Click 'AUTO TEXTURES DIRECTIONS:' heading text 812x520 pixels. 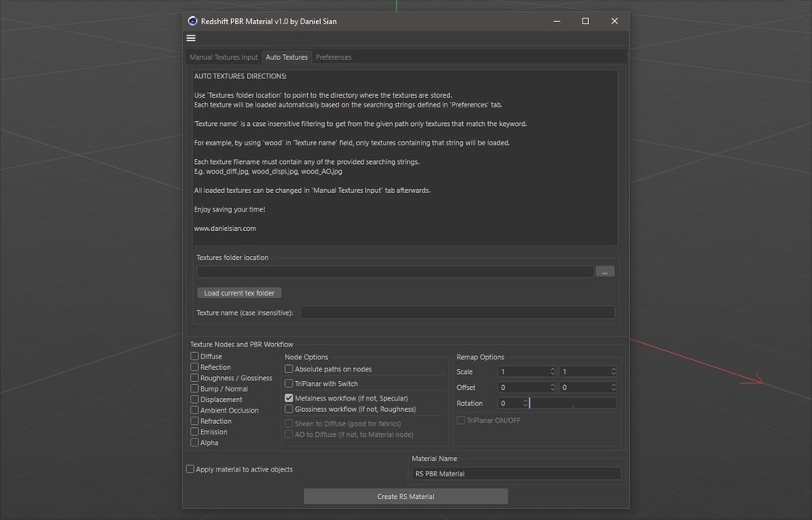240,76
